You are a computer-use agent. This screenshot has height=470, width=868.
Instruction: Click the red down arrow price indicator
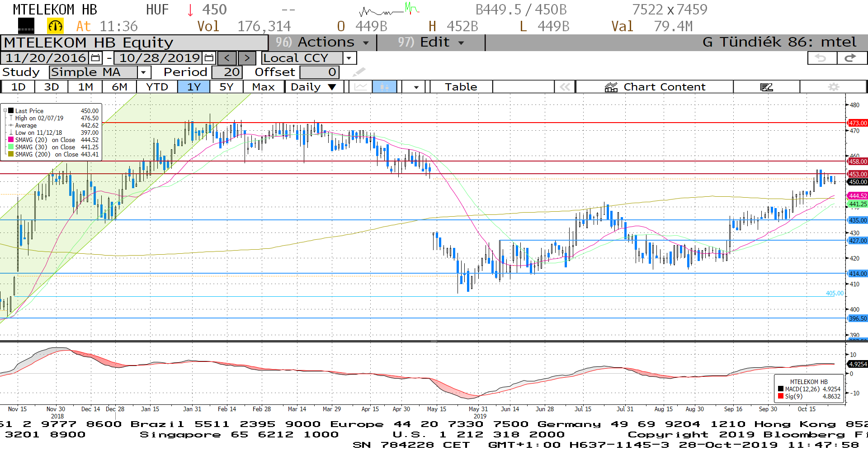coord(190,9)
